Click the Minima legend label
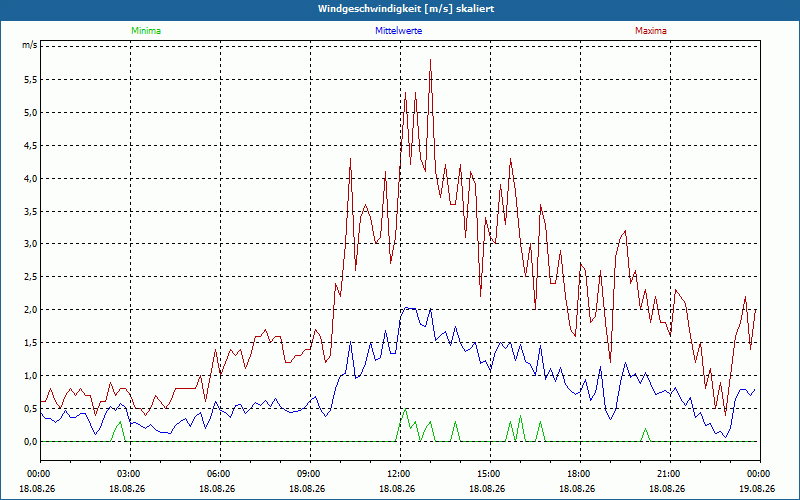The image size is (800, 500). [146, 31]
